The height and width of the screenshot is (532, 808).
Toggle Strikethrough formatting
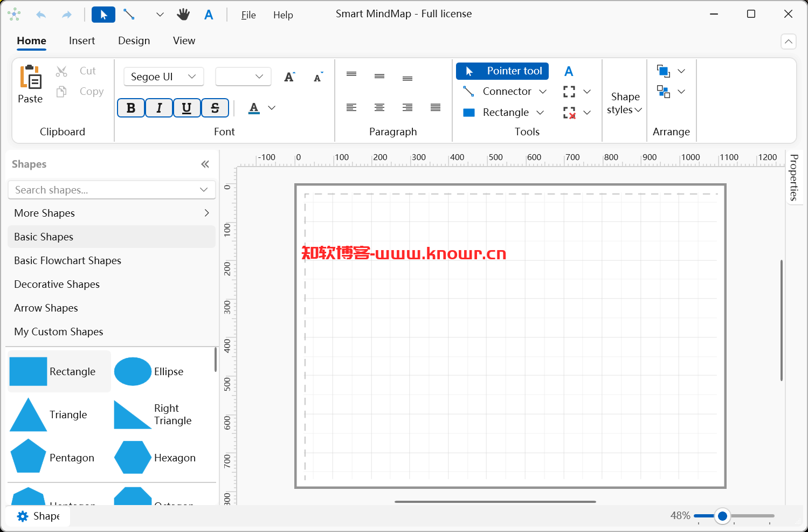tap(215, 108)
